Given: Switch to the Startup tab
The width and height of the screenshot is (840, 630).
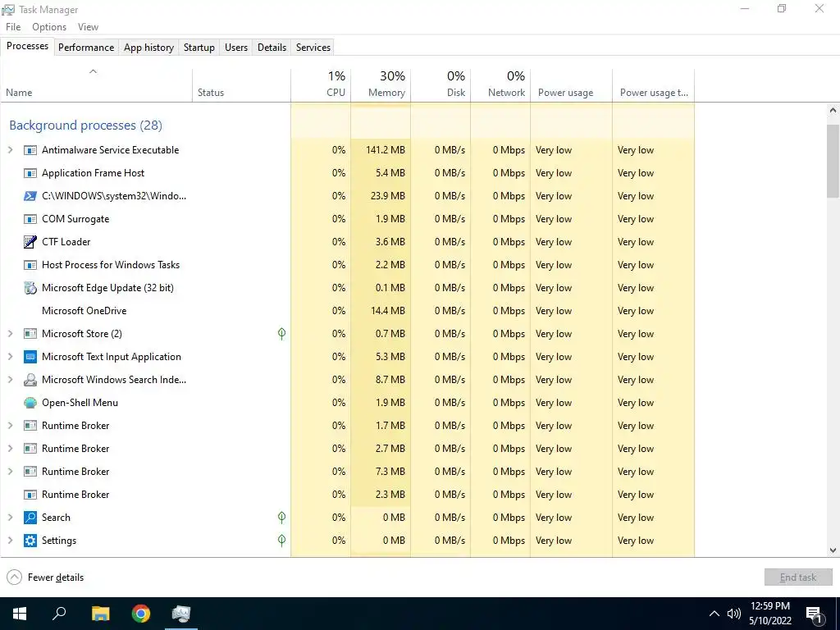Looking at the screenshot, I should pyautogui.click(x=199, y=47).
